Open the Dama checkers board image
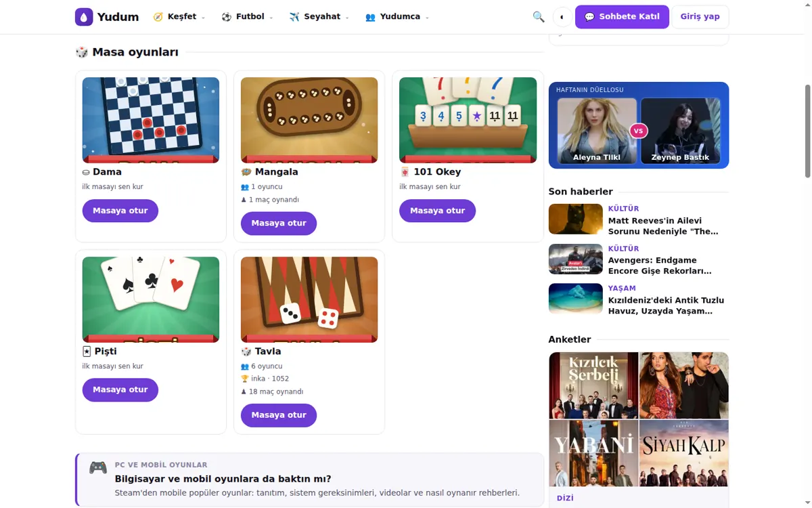 click(x=151, y=120)
